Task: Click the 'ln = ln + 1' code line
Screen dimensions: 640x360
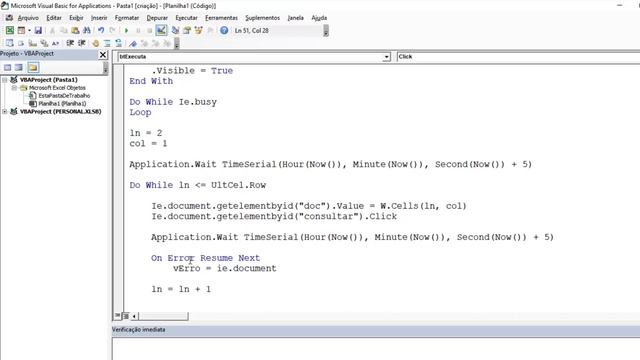Action: tap(181, 289)
